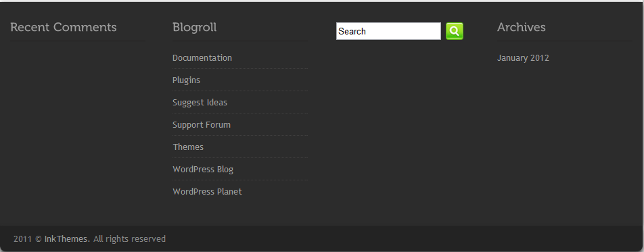Screen dimensions: 644x252
Task: Visit the WordPress Planet link
Action: (x=207, y=192)
